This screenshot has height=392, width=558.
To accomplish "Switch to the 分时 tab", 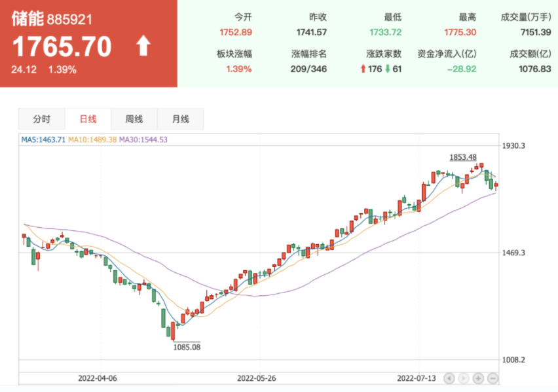I will tap(41, 119).
